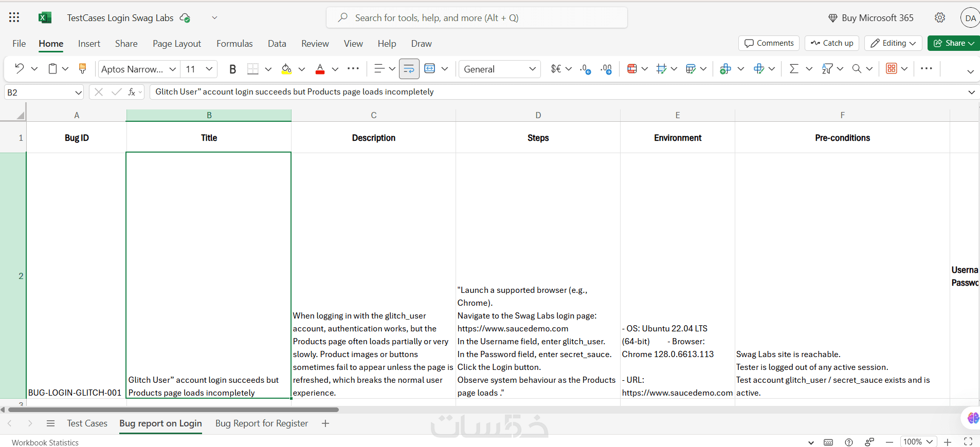This screenshot has width=980, height=447.
Task: Apply AutoSum with the sigma icon
Action: (794, 69)
